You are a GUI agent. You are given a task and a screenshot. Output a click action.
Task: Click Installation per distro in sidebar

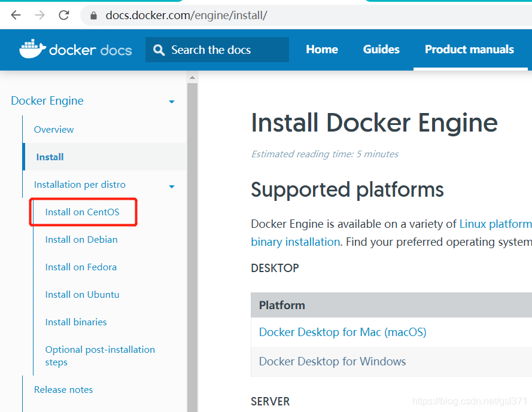tap(80, 184)
